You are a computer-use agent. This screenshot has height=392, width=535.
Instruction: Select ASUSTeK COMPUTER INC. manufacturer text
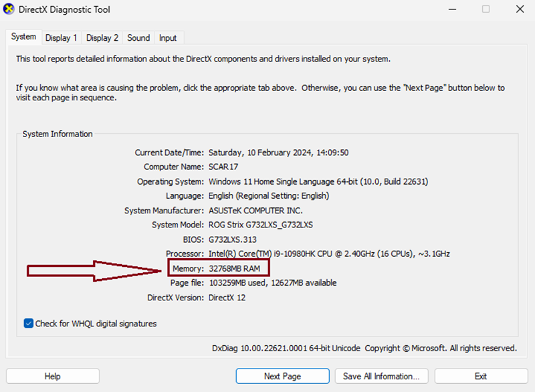point(255,211)
